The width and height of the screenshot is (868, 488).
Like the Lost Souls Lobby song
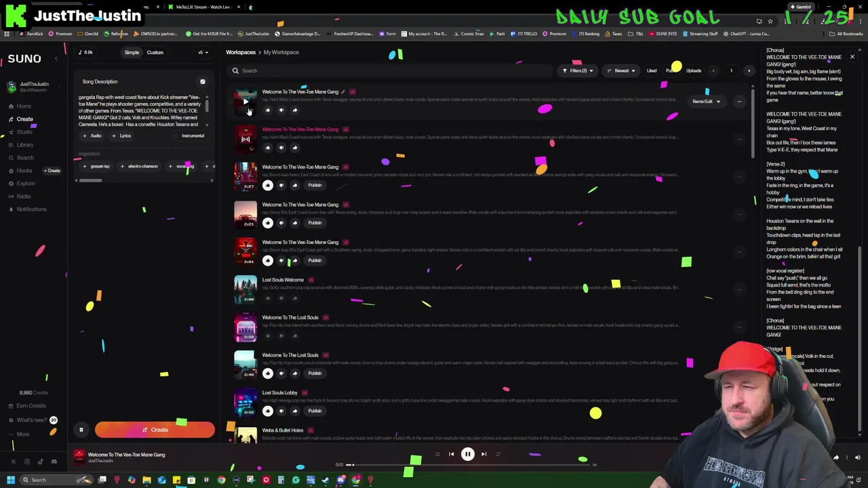click(x=268, y=411)
